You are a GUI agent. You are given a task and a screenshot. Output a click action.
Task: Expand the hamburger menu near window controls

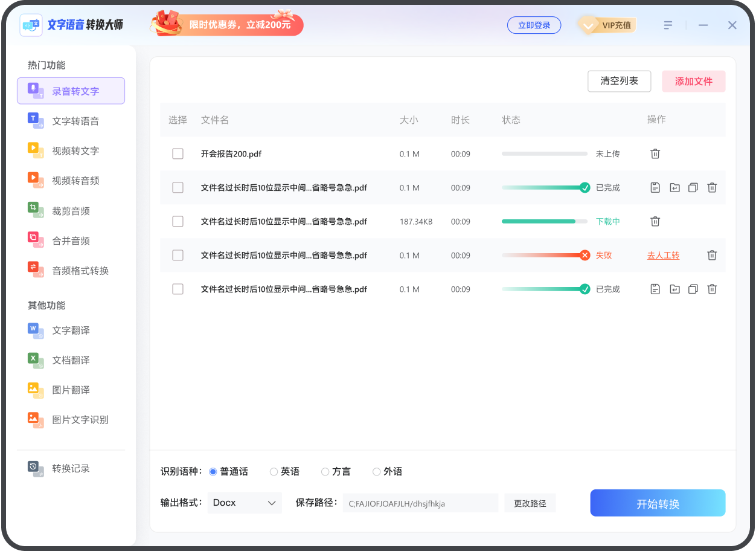pyautogui.click(x=667, y=25)
